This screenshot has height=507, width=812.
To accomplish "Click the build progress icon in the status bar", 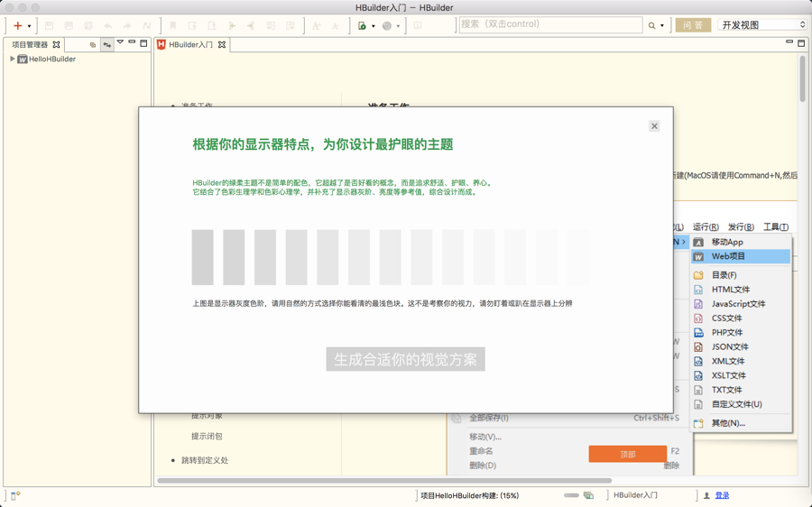I will coord(588,495).
